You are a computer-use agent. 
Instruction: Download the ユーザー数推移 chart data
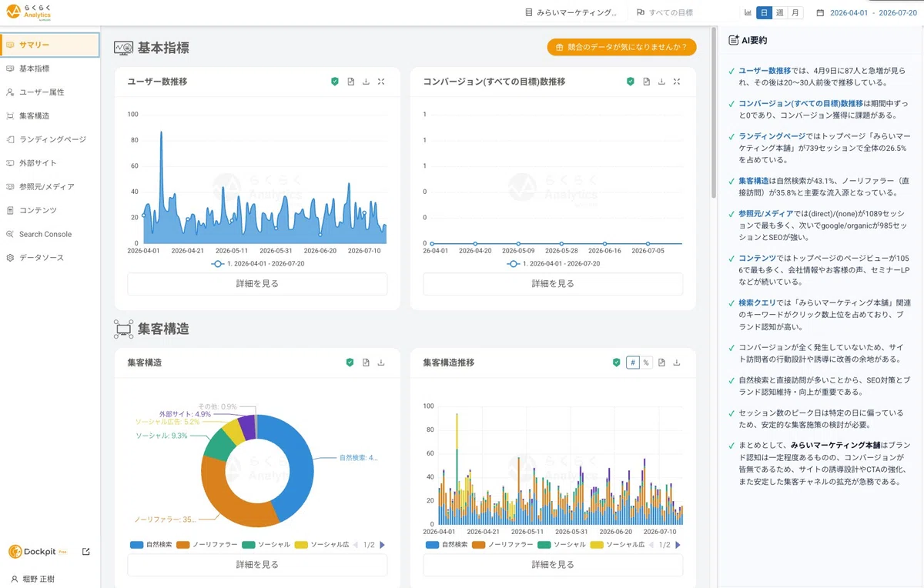point(366,82)
